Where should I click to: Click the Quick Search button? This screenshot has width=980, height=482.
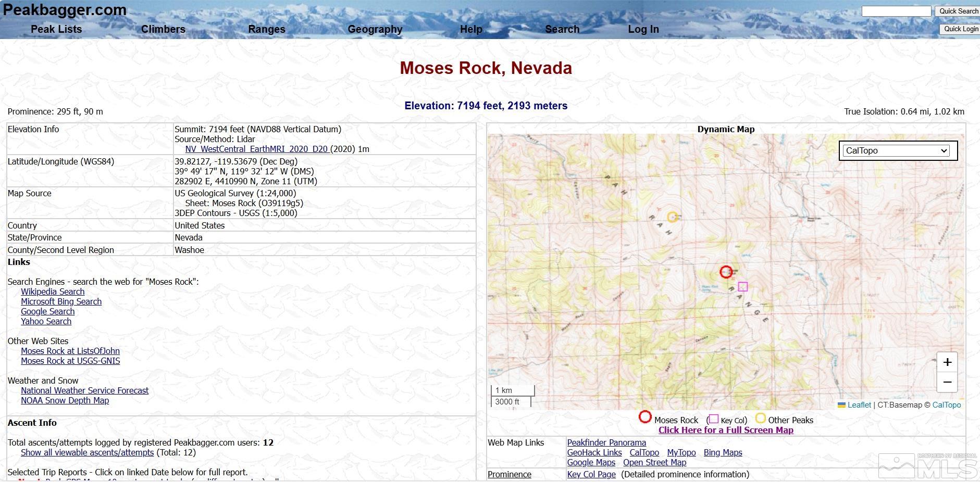tap(958, 11)
